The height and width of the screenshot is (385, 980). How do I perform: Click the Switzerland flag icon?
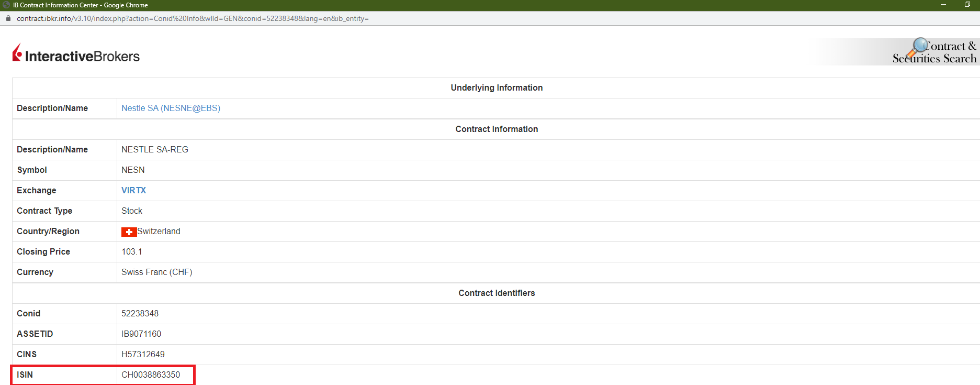coord(129,232)
